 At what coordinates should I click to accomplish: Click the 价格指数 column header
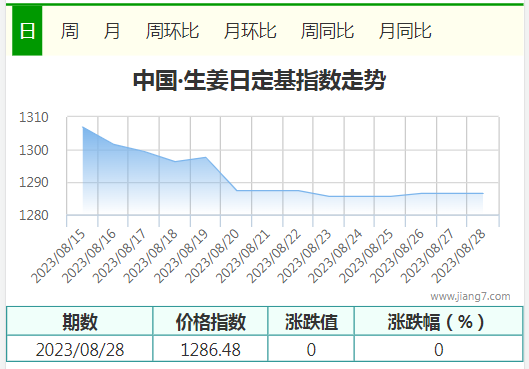(211, 321)
